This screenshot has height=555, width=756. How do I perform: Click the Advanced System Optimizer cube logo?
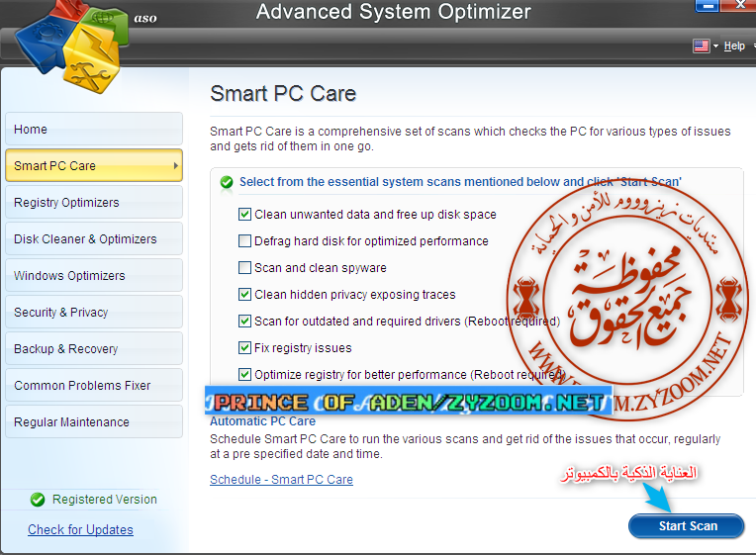71,46
